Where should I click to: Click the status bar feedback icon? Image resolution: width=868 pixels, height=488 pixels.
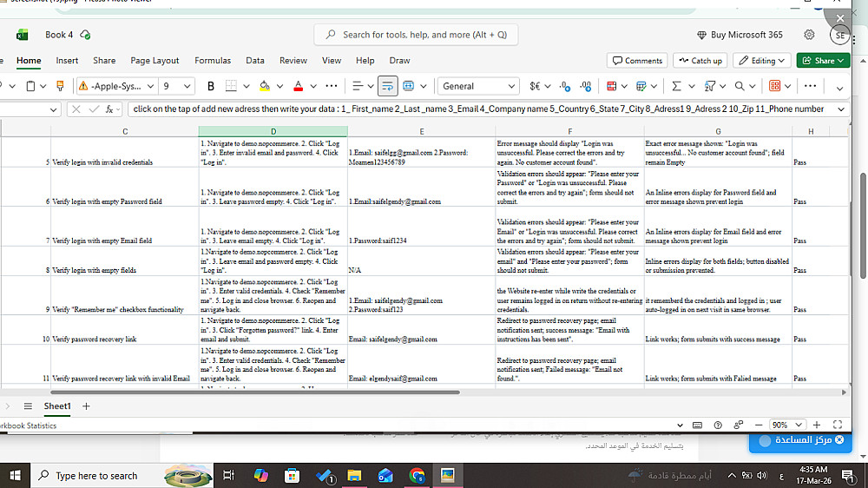(739, 425)
